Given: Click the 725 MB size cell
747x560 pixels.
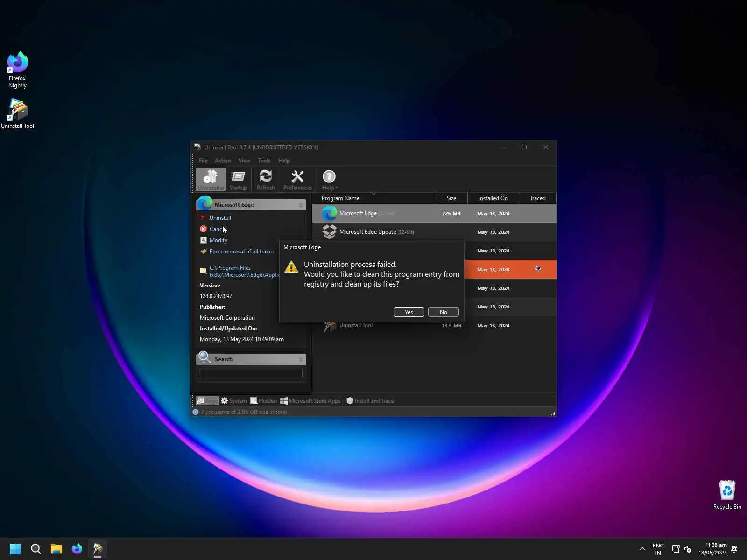Looking at the screenshot, I should pos(451,214).
